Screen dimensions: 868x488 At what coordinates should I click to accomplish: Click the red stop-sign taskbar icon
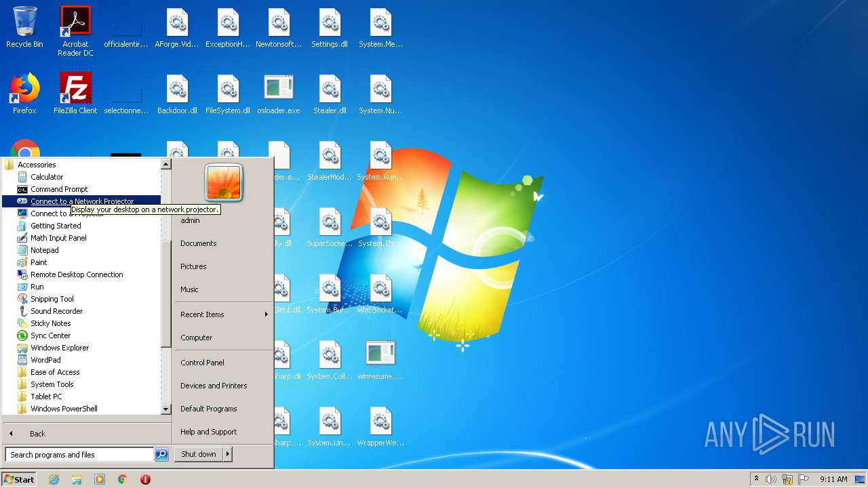point(145,479)
